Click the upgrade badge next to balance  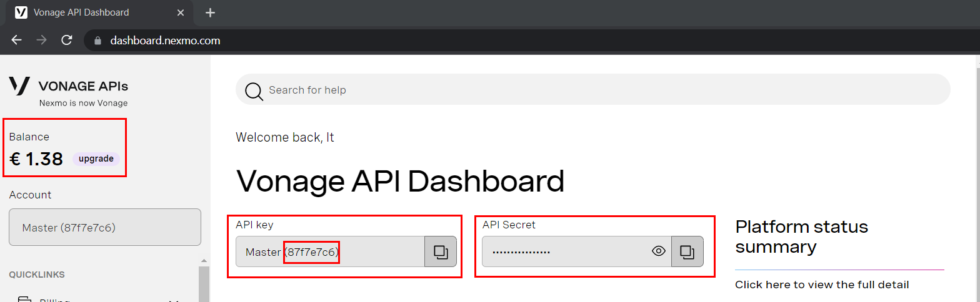coord(96,158)
